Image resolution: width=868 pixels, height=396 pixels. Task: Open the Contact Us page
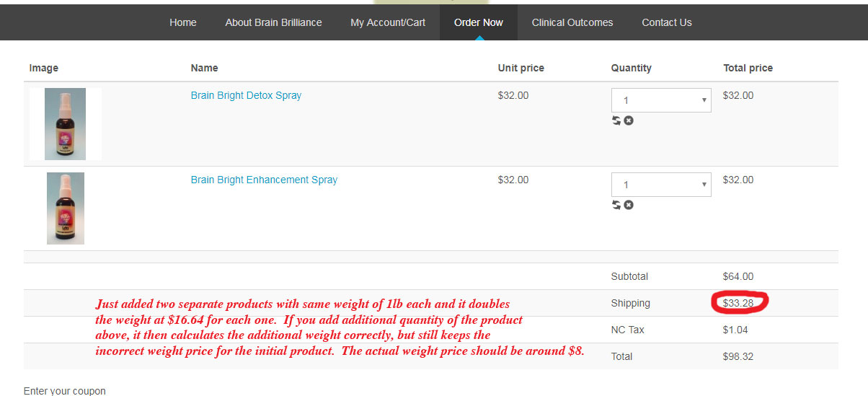(667, 22)
